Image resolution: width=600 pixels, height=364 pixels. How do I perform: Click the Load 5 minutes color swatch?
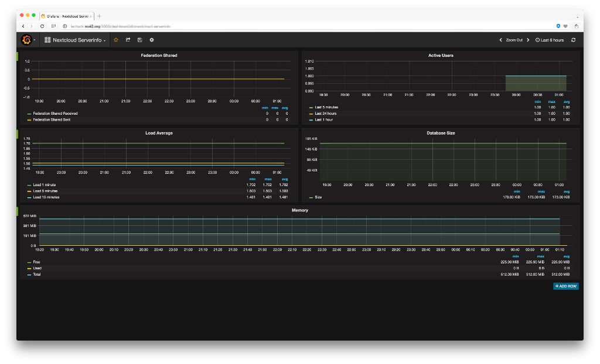[29, 191]
